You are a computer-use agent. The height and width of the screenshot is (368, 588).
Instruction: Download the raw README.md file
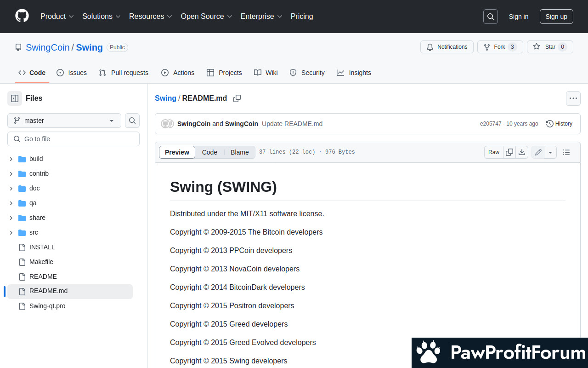pyautogui.click(x=522, y=152)
